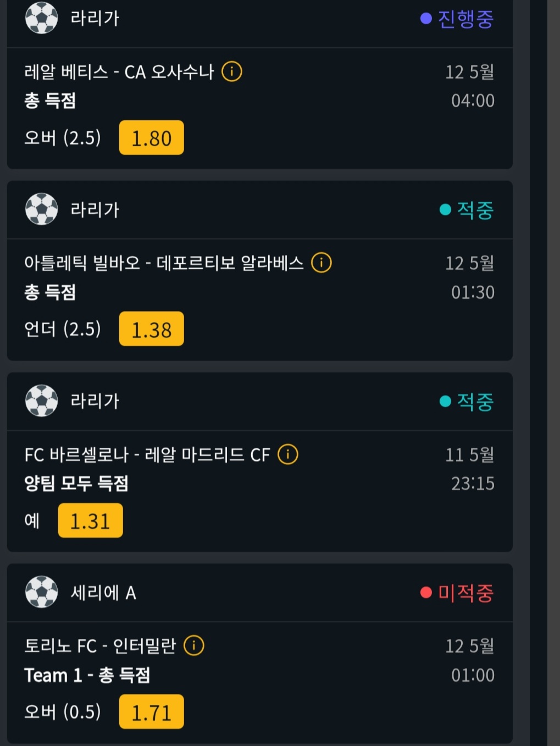Open info icon beside 아틀레틱 빌바오 - 데포르티보 알라베스
The image size is (560, 746).
[321, 263]
